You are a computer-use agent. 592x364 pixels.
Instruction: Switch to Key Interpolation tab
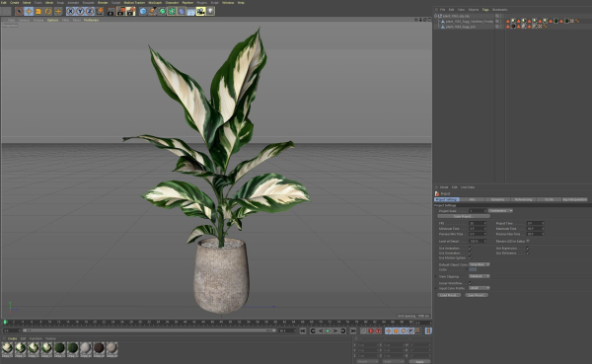click(574, 199)
